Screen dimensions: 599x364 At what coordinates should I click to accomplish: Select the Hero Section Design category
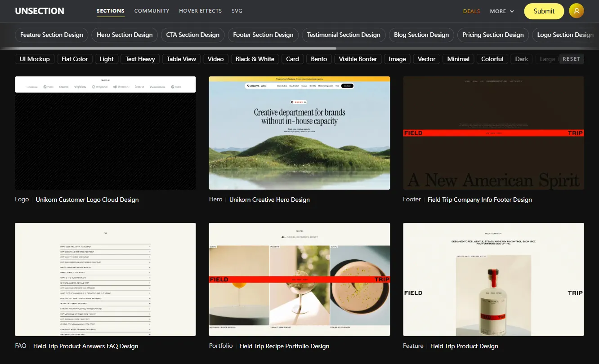click(125, 35)
